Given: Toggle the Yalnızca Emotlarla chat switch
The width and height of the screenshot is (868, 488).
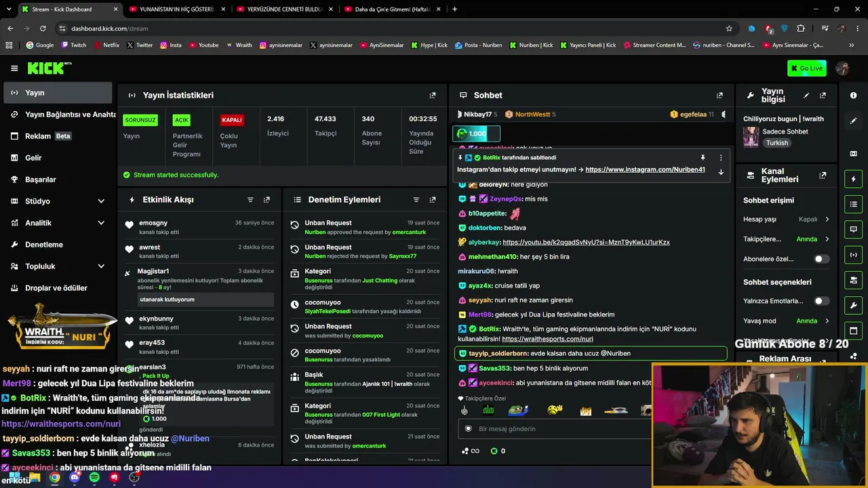Looking at the screenshot, I should click(x=821, y=301).
